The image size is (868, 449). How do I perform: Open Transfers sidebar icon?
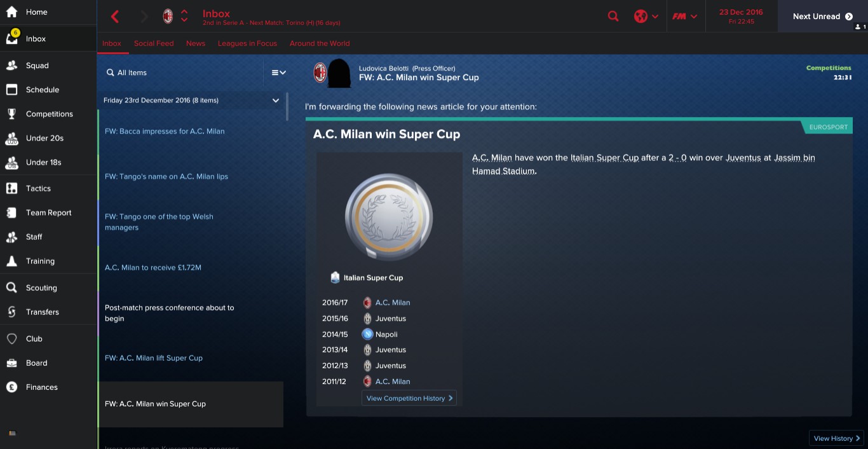[x=11, y=312]
